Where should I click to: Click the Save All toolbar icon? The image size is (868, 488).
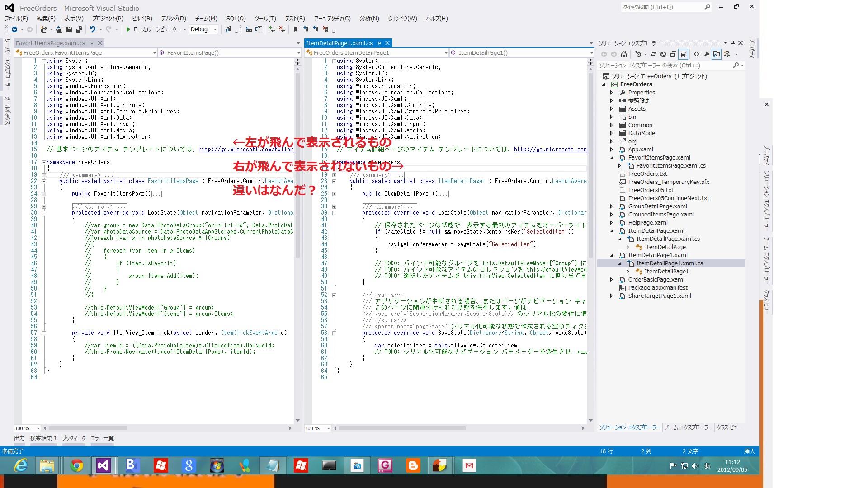[79, 29]
